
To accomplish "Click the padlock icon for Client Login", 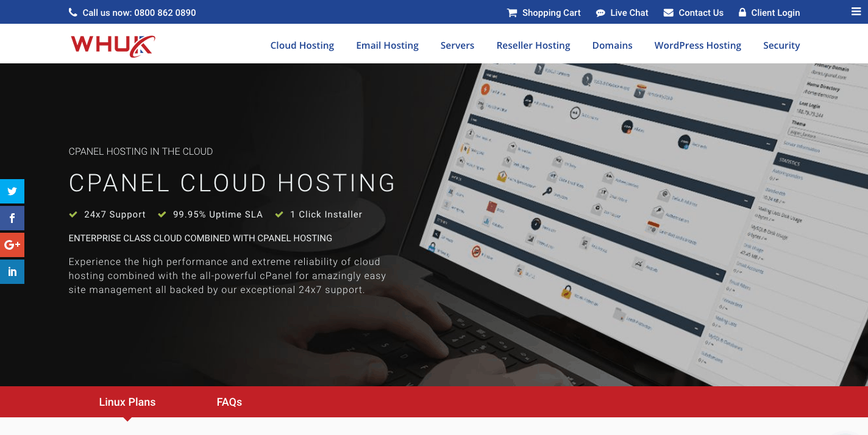I will tap(742, 12).
